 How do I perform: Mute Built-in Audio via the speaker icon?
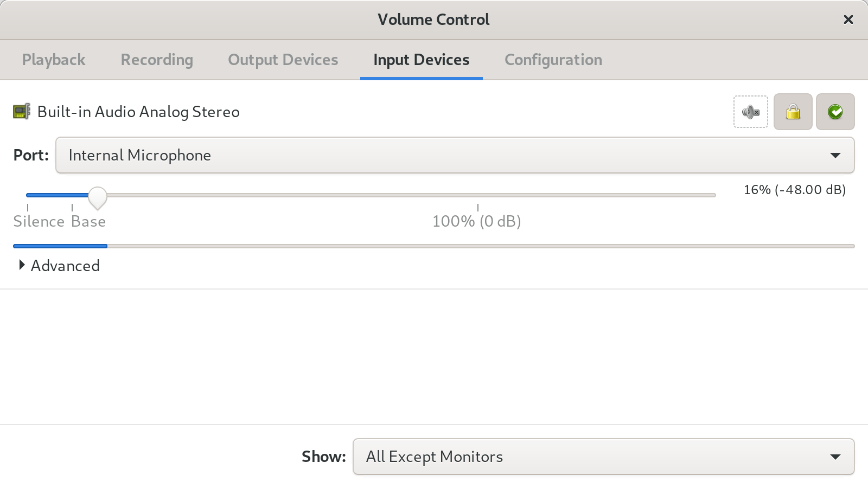750,112
